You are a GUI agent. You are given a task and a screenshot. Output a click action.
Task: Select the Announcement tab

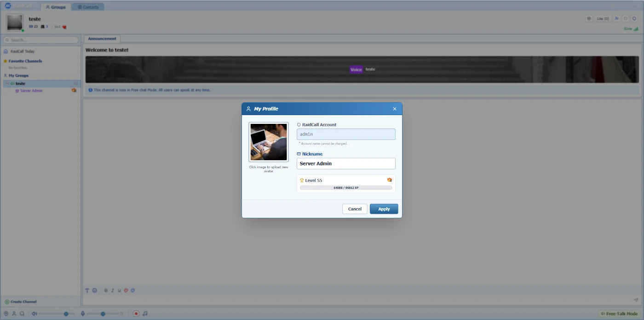[x=102, y=39]
